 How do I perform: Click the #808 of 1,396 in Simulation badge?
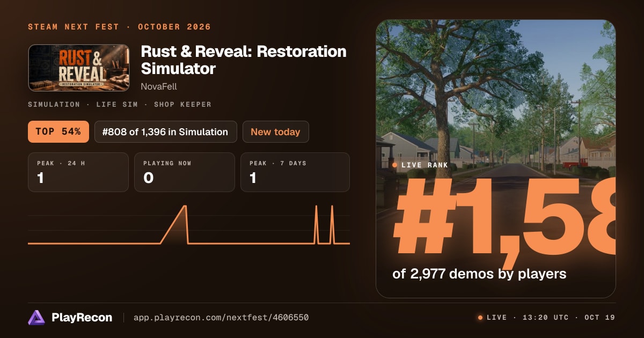(x=165, y=131)
